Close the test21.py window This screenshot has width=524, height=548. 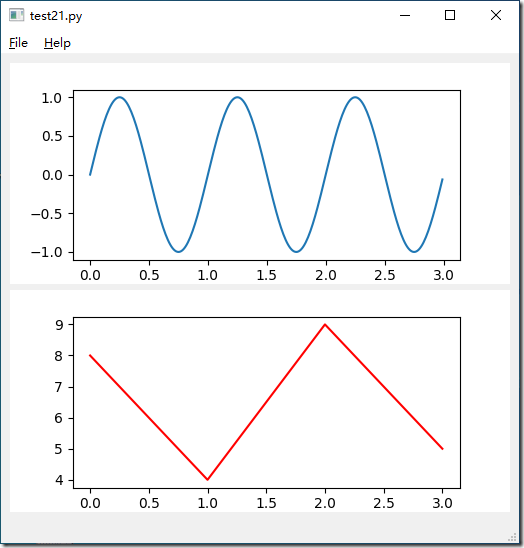pyautogui.click(x=496, y=15)
